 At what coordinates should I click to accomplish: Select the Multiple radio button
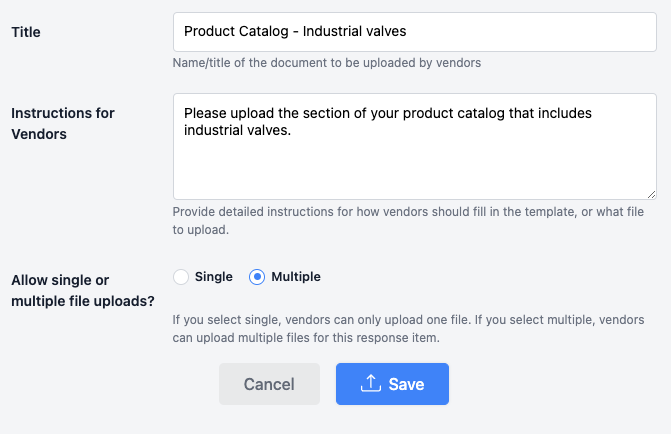coord(257,277)
